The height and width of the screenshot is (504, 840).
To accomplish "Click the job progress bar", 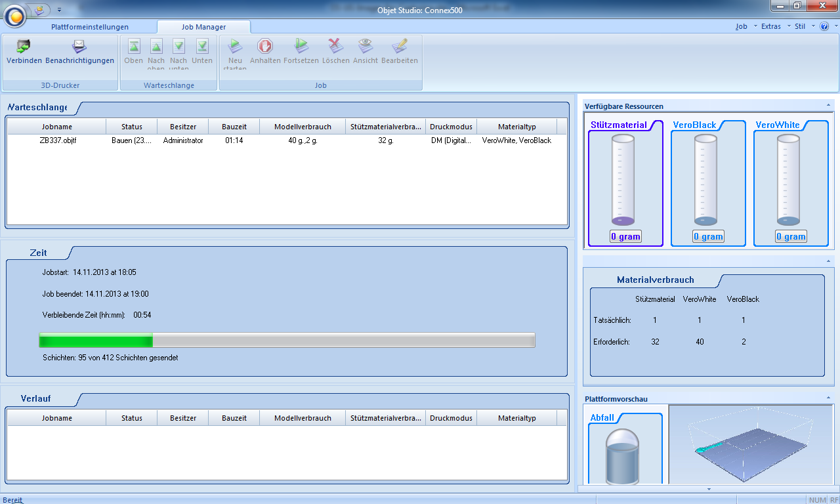I will (287, 340).
